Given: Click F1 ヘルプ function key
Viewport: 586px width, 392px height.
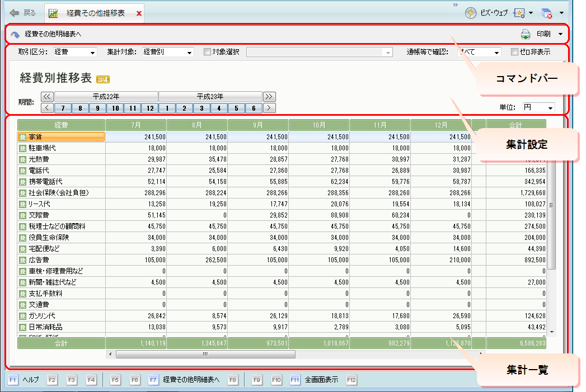Looking at the screenshot, I should [24, 380].
